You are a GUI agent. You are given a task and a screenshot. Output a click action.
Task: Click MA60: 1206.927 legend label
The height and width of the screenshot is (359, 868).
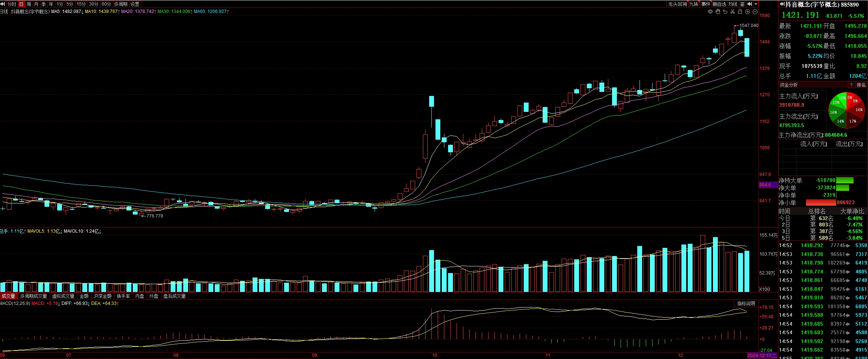tap(211, 11)
